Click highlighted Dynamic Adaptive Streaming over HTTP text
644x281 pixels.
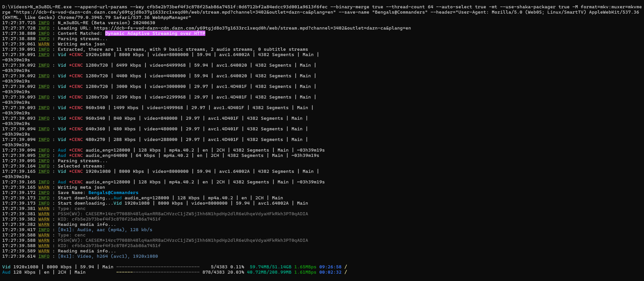tap(155, 33)
